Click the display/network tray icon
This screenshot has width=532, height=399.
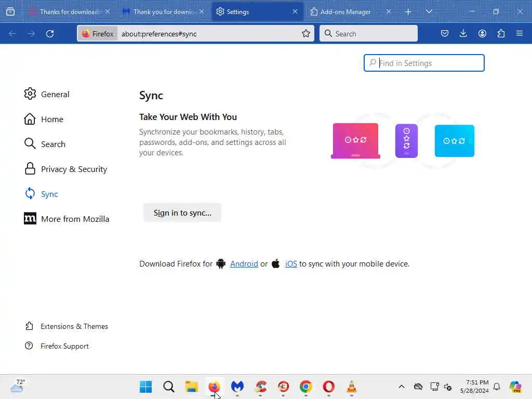click(434, 387)
